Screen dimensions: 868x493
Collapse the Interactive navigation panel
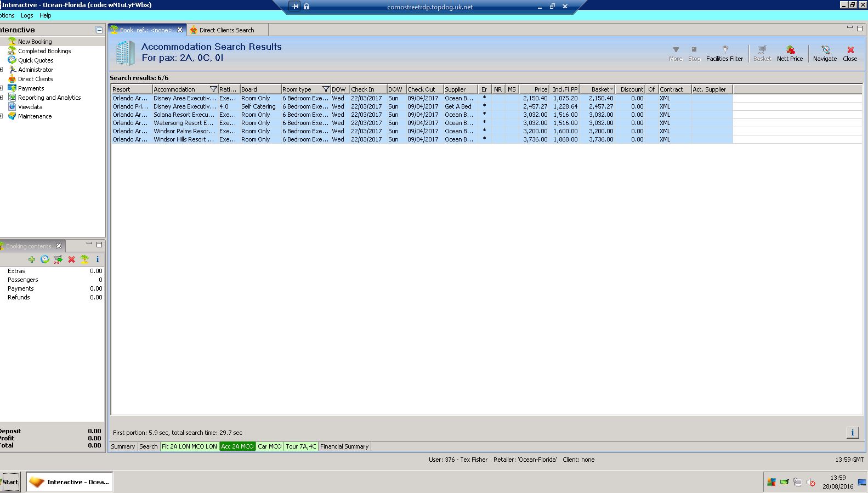(x=99, y=30)
